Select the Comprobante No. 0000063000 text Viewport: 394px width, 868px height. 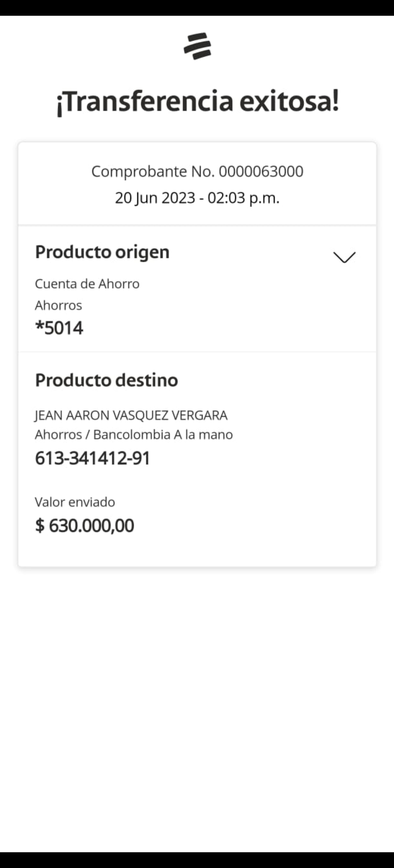197,172
